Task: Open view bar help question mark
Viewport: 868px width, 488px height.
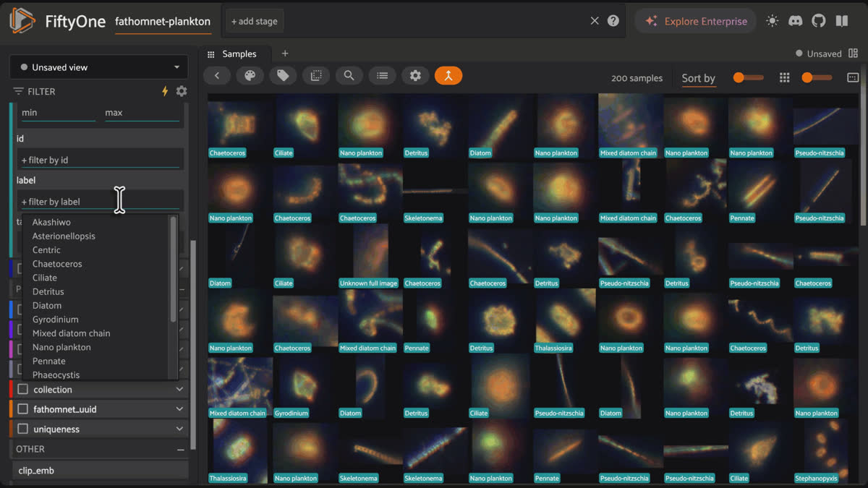Action: coord(613,21)
